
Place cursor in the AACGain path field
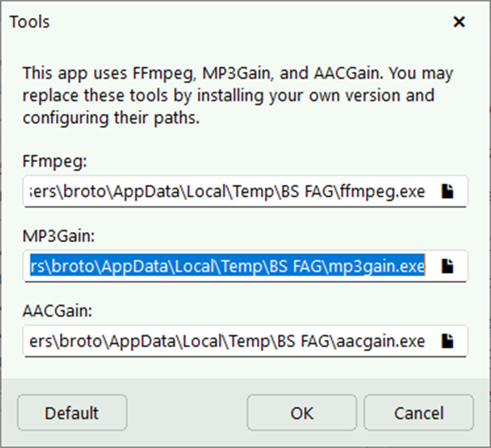click(228, 341)
